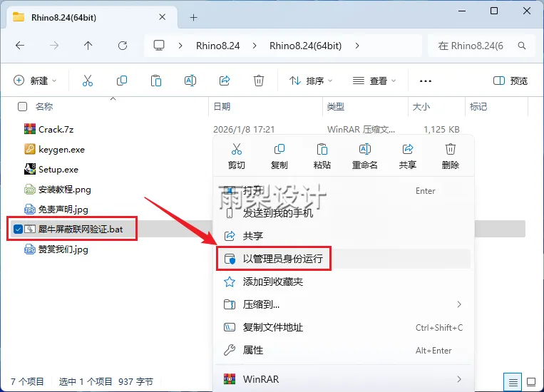Switch to details list view icon
This screenshot has height=392, width=544.
coord(513,382)
